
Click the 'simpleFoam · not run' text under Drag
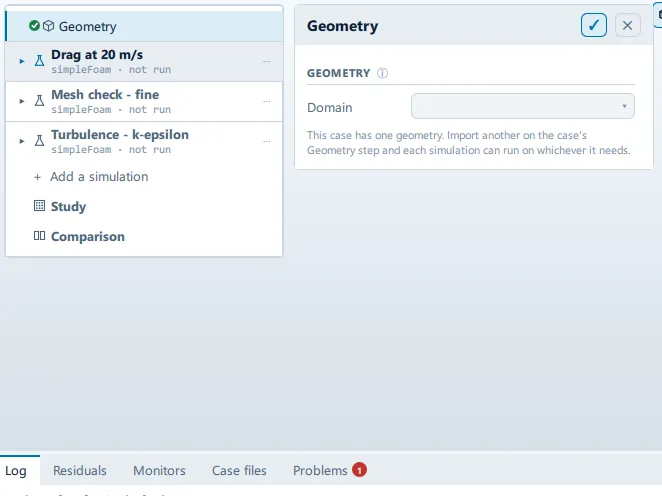[x=111, y=70]
